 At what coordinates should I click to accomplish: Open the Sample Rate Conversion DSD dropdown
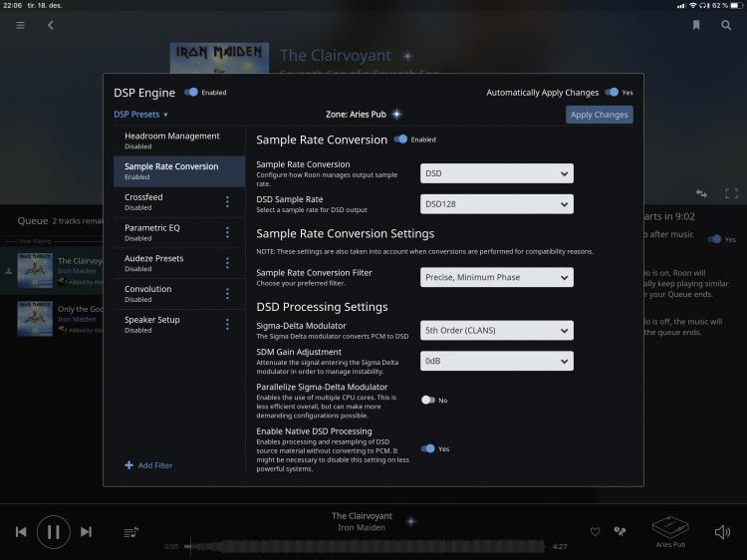tap(496, 173)
